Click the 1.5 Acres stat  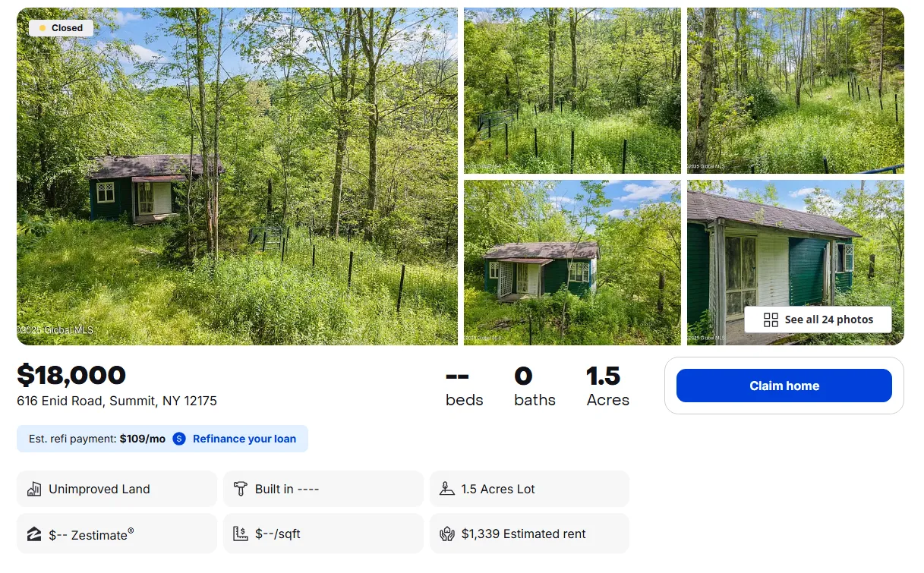[607, 386]
